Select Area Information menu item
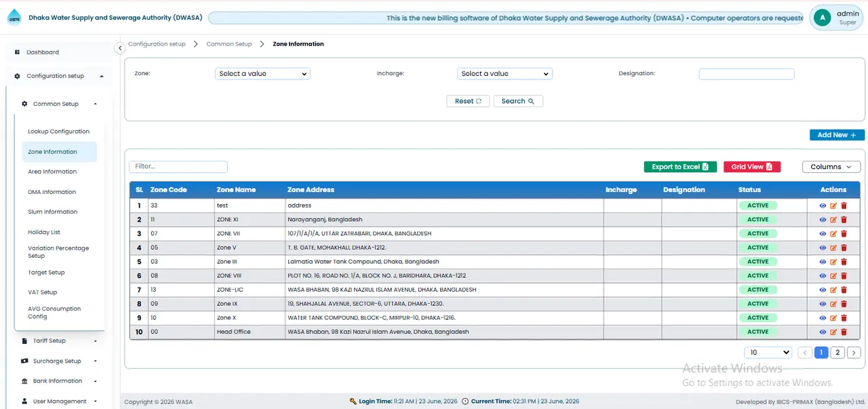 pyautogui.click(x=52, y=172)
